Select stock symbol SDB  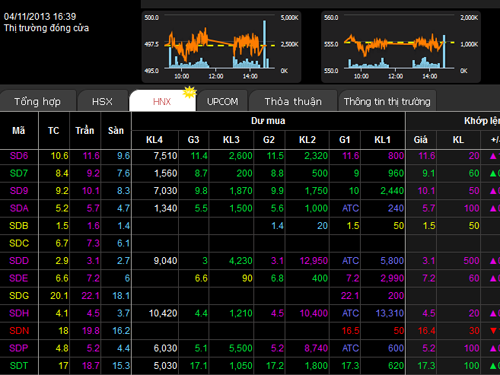pos(19,226)
